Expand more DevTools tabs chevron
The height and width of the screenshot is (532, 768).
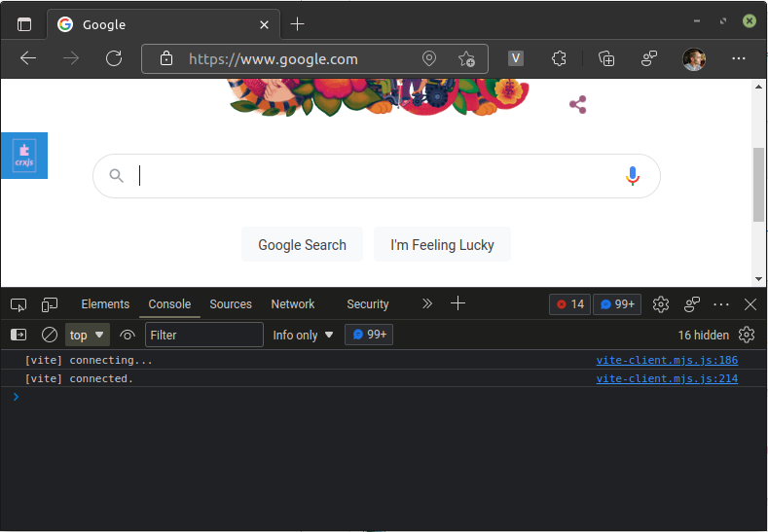pos(427,303)
